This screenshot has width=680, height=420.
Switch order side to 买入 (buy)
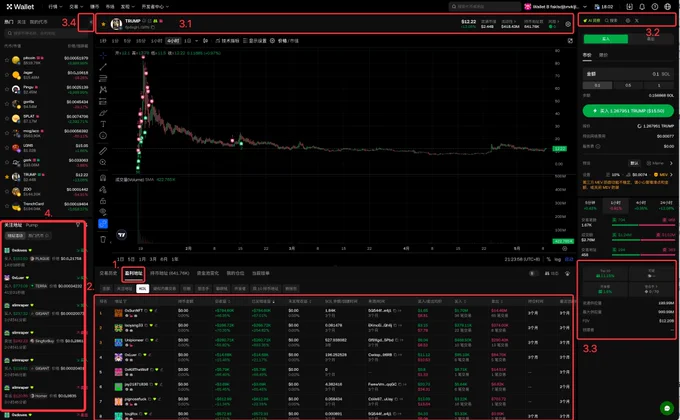605,39
